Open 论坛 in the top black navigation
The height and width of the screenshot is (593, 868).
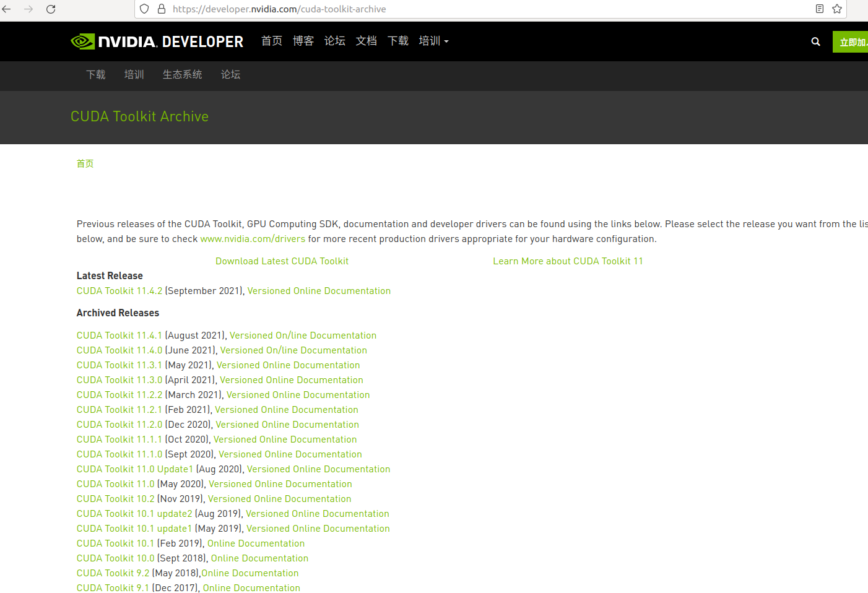pos(335,41)
